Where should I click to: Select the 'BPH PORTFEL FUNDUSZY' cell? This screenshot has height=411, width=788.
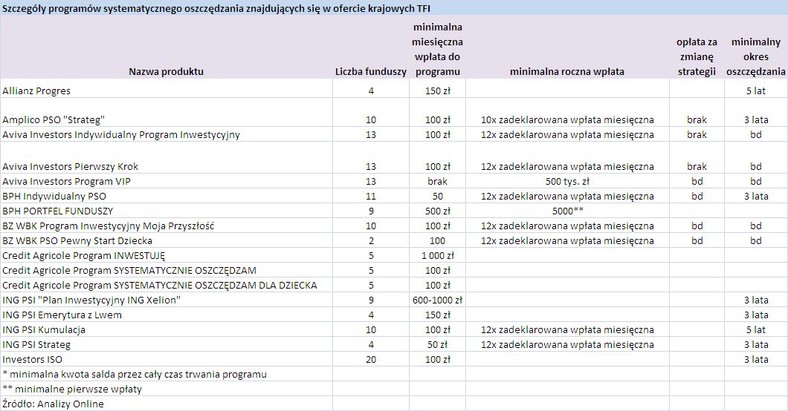pos(57,211)
